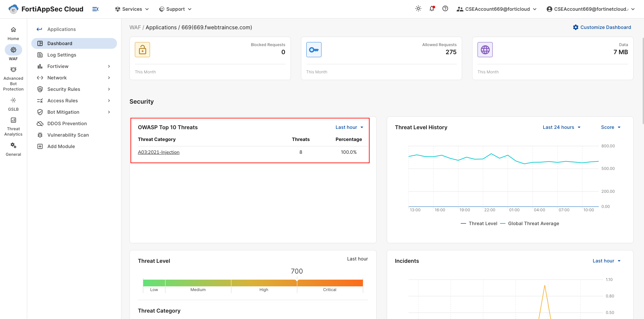644x319 pixels.
Task: Open DDOS Prevention menu item
Action: pos(74,123)
